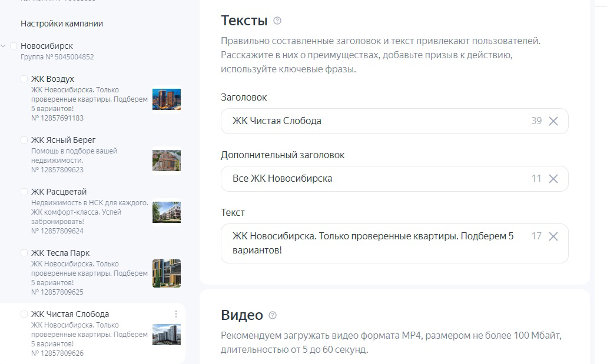The width and height of the screenshot is (607, 364).
Task: Focus the Заголовок input with ЖК Чистая Слобода
Action: pos(394,121)
